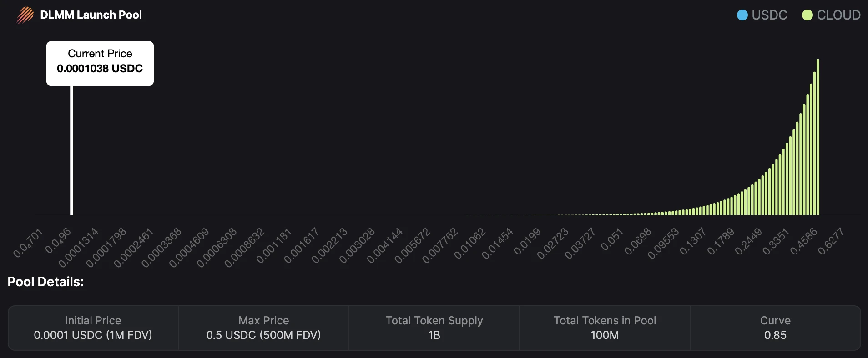The height and width of the screenshot is (358, 868).
Task: Select the Total Tokens in Pool card
Action: pyautogui.click(x=605, y=328)
